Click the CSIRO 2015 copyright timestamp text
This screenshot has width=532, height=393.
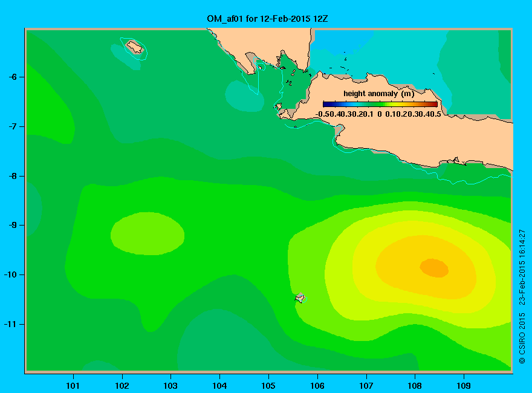pos(522,297)
